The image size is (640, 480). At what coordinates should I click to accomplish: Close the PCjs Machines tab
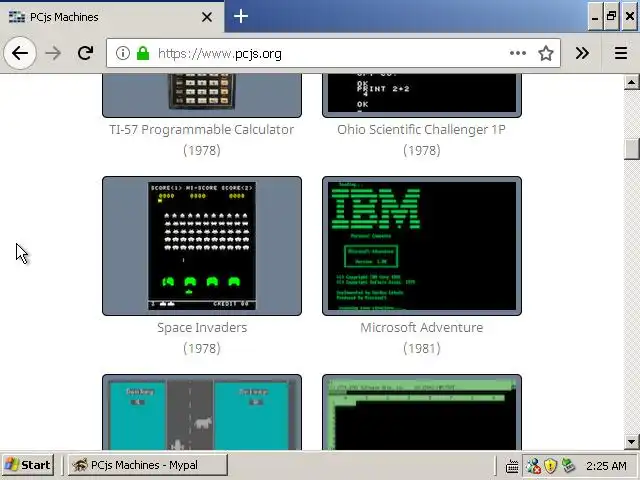tap(207, 17)
